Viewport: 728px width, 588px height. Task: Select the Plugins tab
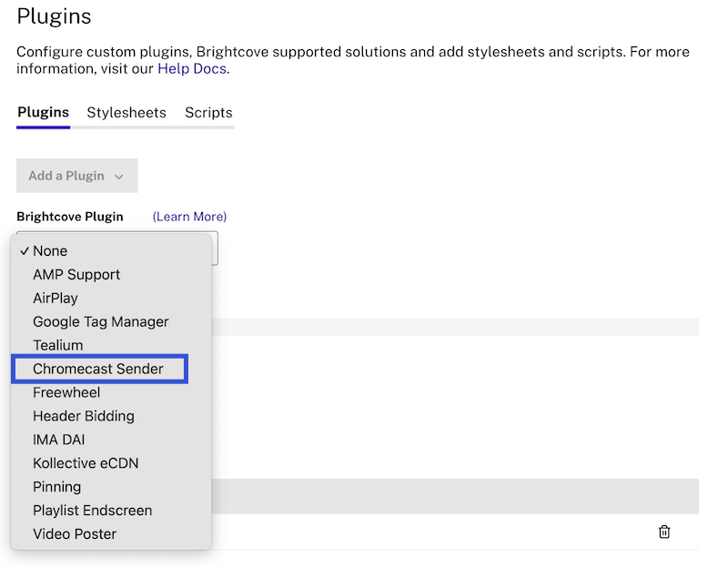[43, 113]
